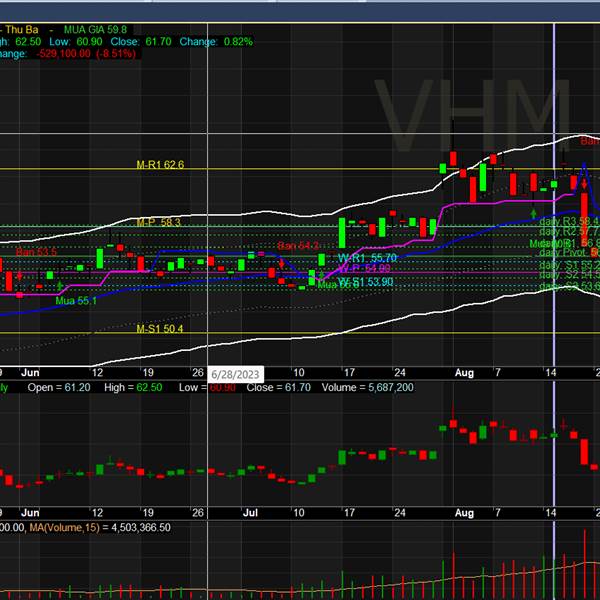Screen dimensions: 600x600
Task: Click the Ban 53.5 sell signal label
Action: (36, 252)
